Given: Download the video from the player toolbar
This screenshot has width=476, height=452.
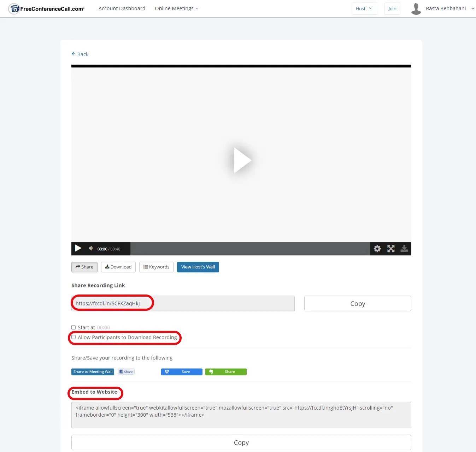Looking at the screenshot, I should click(x=404, y=249).
